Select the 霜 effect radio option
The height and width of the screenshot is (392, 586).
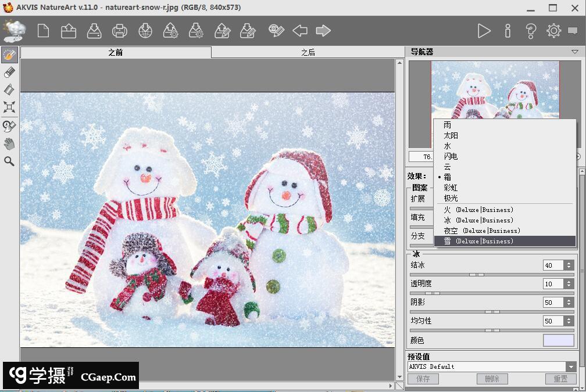(447, 177)
